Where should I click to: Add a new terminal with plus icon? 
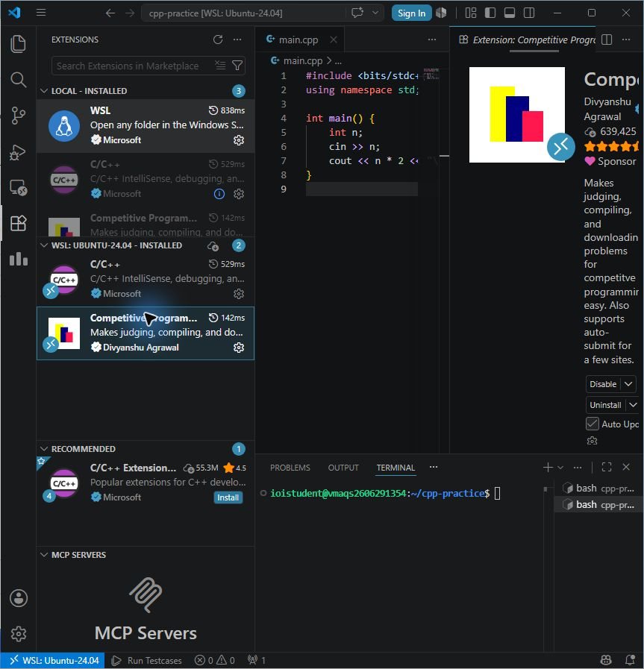548,468
